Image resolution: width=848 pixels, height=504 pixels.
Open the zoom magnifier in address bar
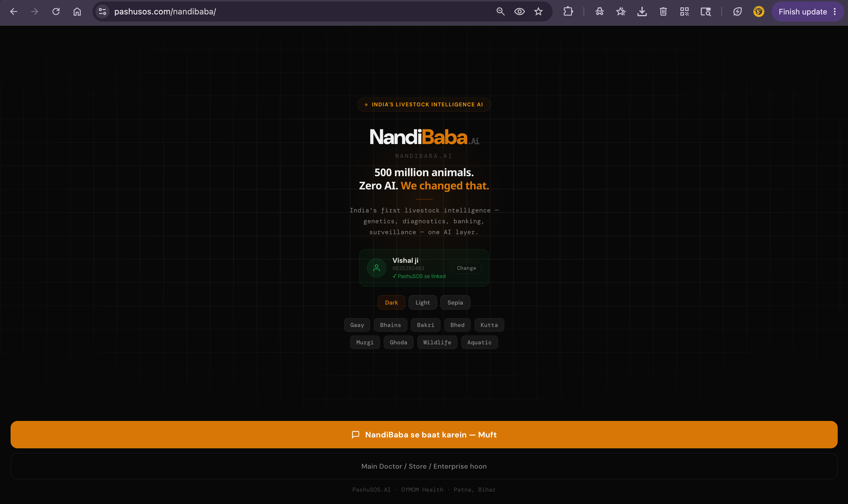tap(500, 11)
